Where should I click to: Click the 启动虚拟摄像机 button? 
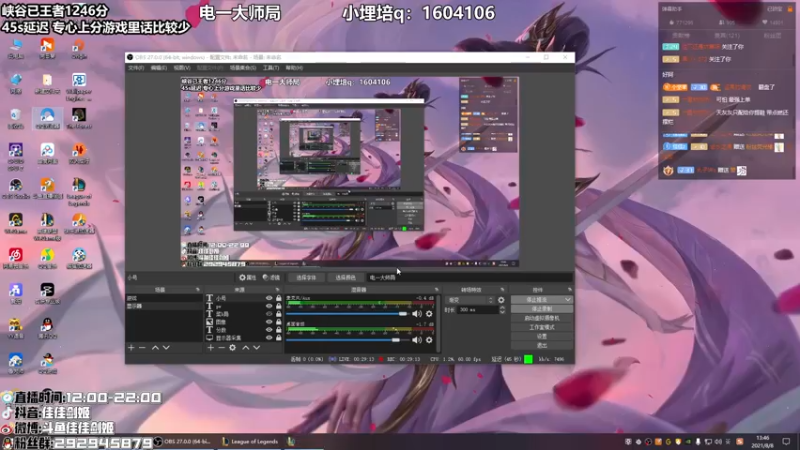coord(542,318)
